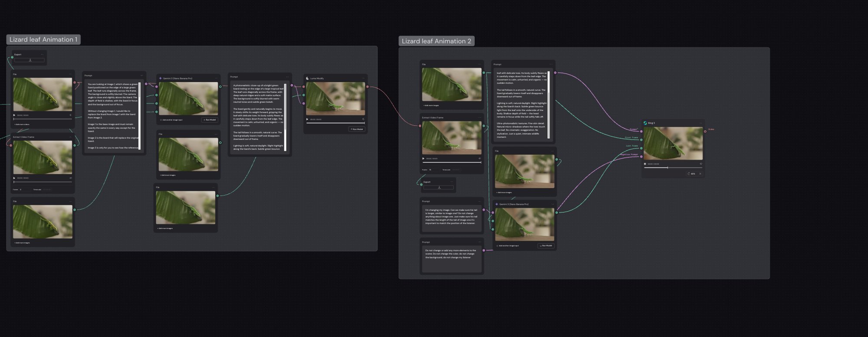This screenshot has width=868, height=337.
Task: Click Add more videos in Animation 1 File node
Action: (22, 124)
